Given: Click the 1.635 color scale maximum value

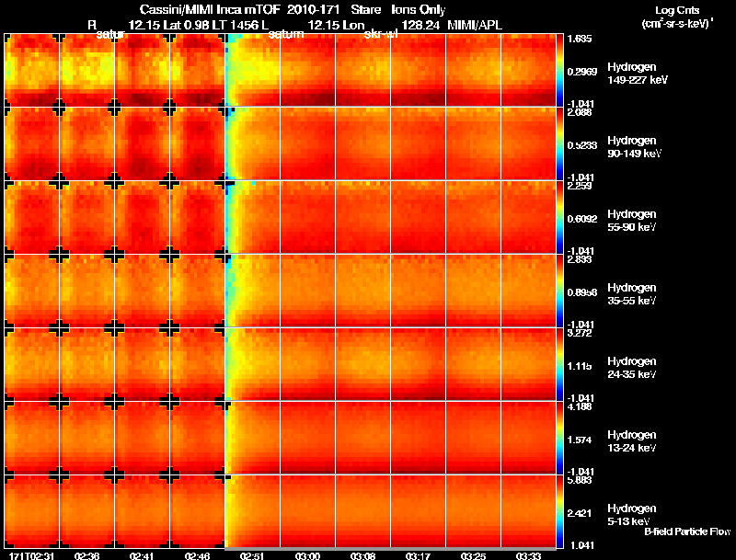Looking at the screenshot, I should click(x=581, y=39).
